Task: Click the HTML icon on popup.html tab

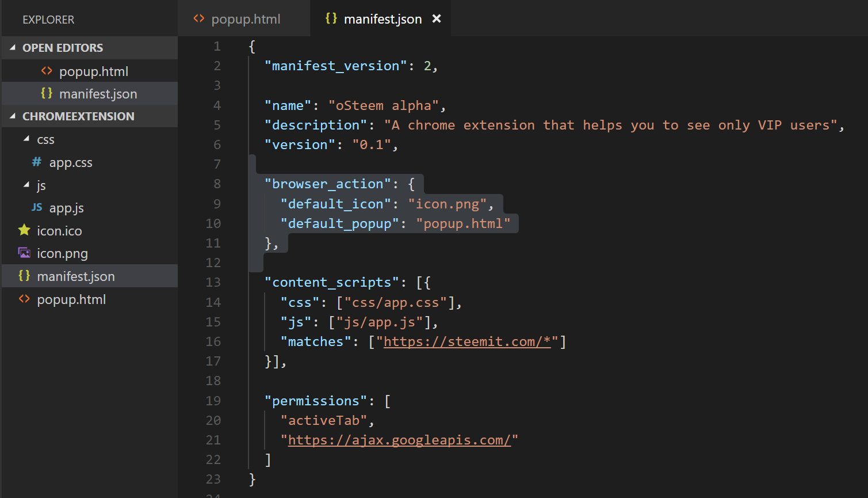Action: pos(199,18)
